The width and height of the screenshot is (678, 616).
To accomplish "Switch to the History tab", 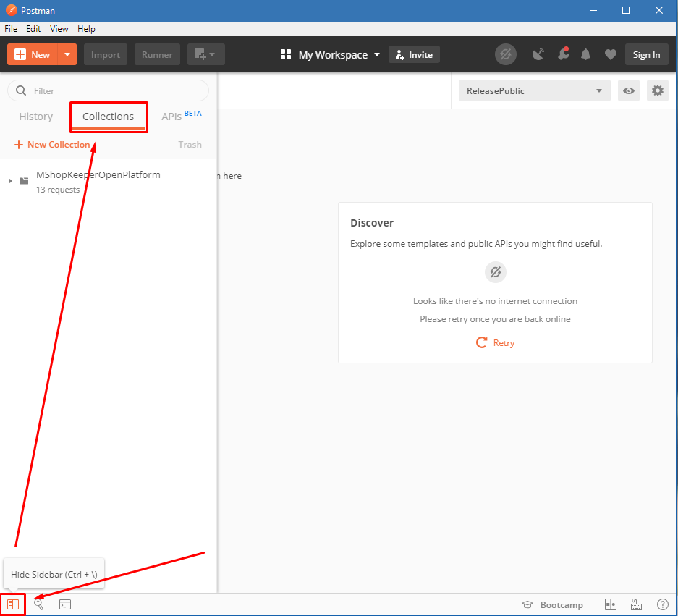I will tap(36, 117).
